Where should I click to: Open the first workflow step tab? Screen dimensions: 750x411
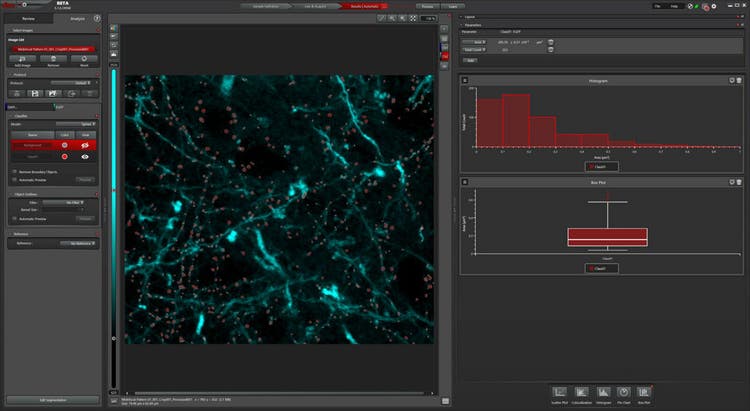click(x=265, y=6)
